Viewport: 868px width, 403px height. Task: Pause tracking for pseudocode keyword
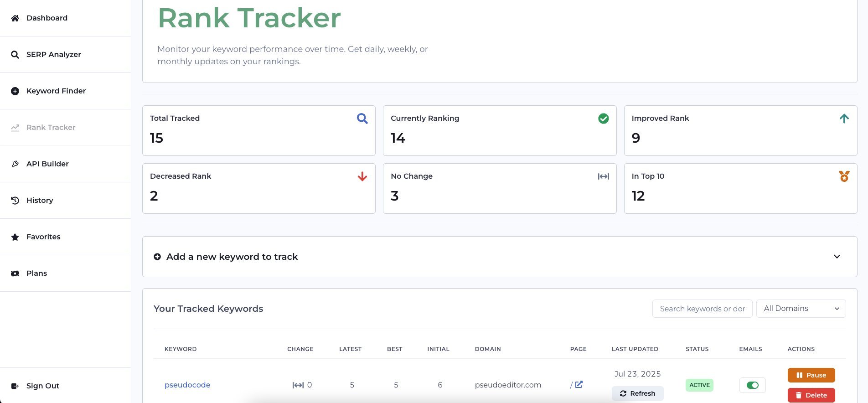coord(811,375)
